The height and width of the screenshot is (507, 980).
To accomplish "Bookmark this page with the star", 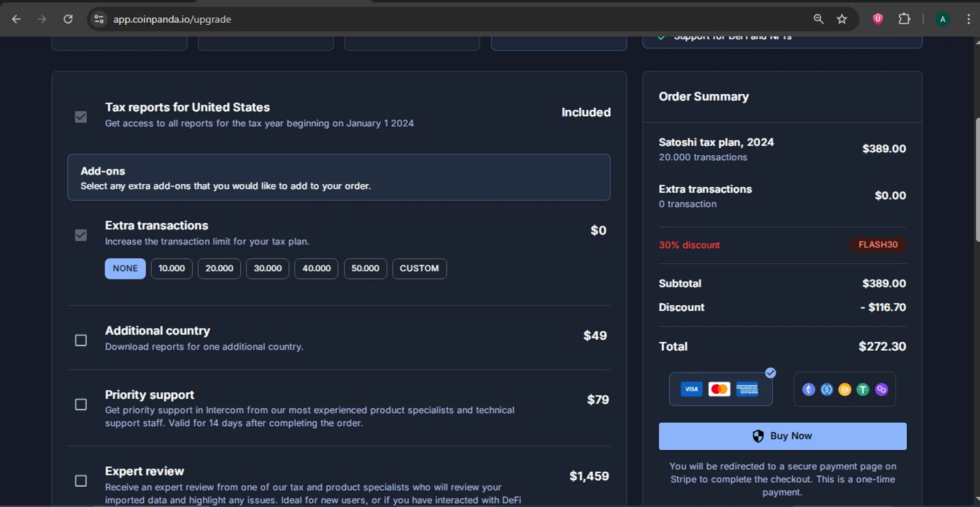I will [x=842, y=19].
